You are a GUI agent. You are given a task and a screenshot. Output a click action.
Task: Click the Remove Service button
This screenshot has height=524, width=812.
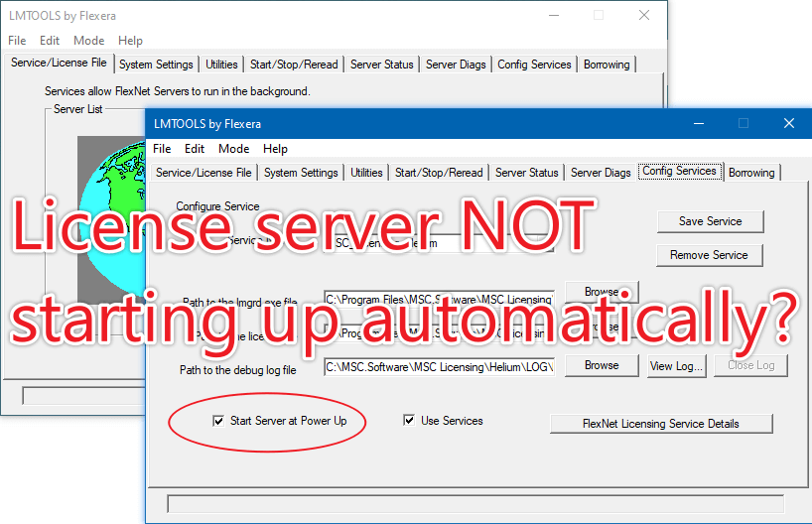tap(709, 255)
